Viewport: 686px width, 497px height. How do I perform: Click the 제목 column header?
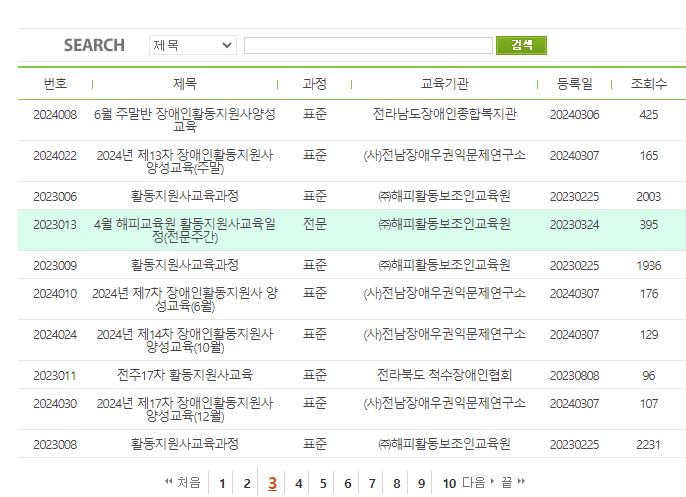point(185,84)
